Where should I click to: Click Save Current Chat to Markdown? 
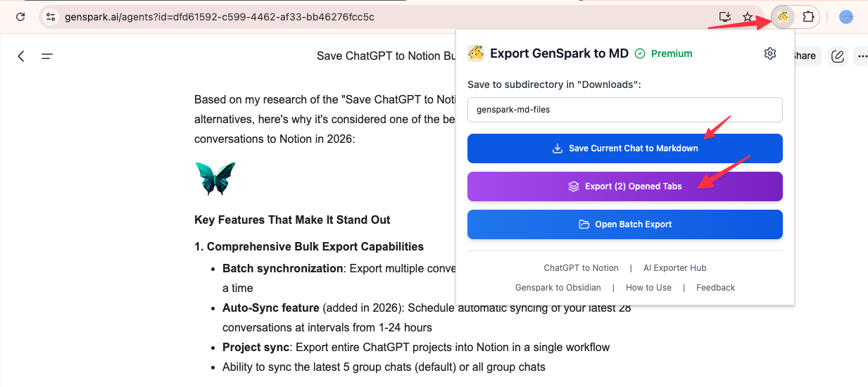click(x=624, y=148)
